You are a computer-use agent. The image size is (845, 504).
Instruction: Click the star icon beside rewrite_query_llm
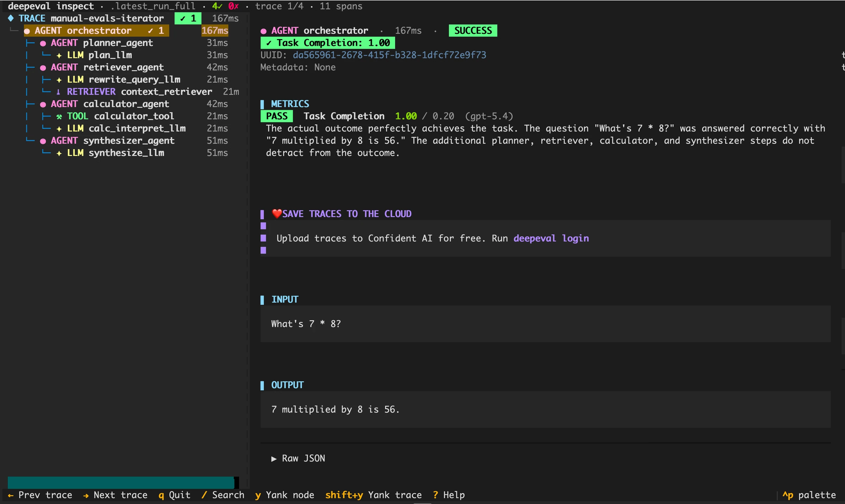click(59, 80)
